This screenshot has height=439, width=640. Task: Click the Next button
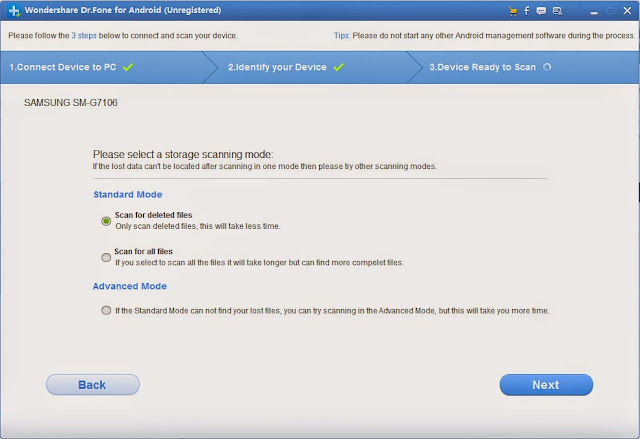point(546,385)
